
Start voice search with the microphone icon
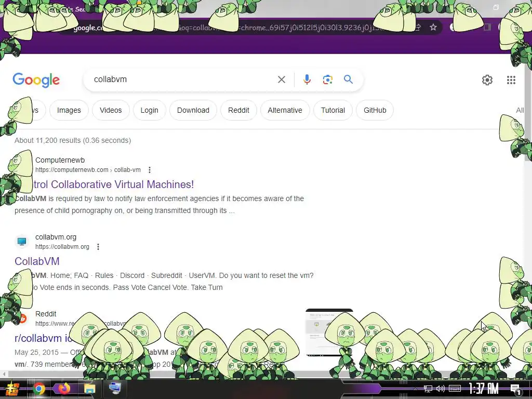[x=307, y=79]
